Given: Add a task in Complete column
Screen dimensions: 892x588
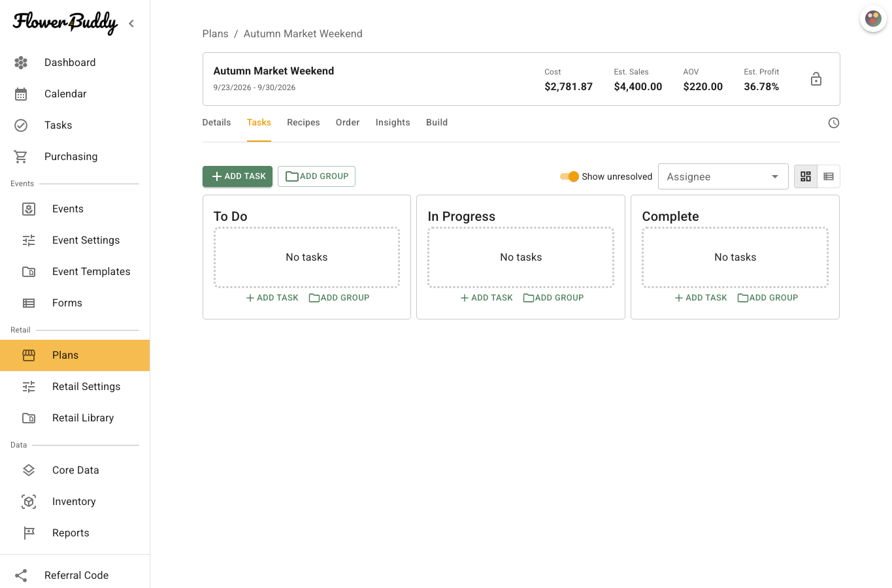Looking at the screenshot, I should point(701,298).
